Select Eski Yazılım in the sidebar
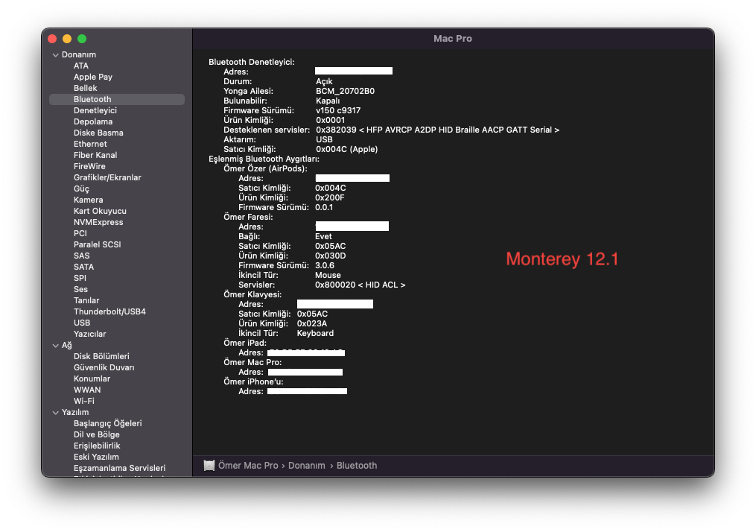 (x=96, y=457)
